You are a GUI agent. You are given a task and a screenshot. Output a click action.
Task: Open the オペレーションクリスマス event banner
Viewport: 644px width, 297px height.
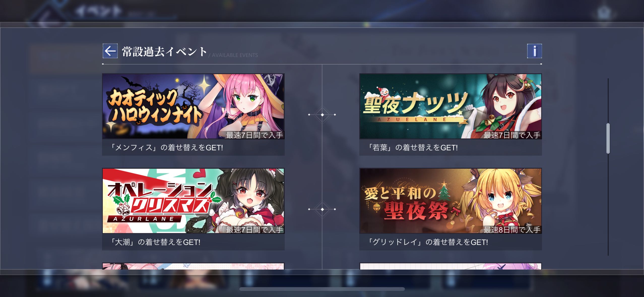(193, 201)
